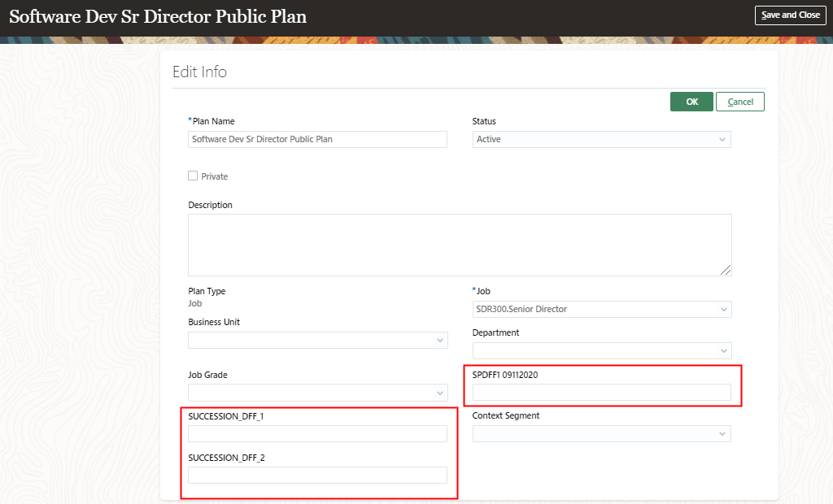This screenshot has width=833, height=504.
Task: Click inside the Plan Name field
Action: (x=317, y=139)
